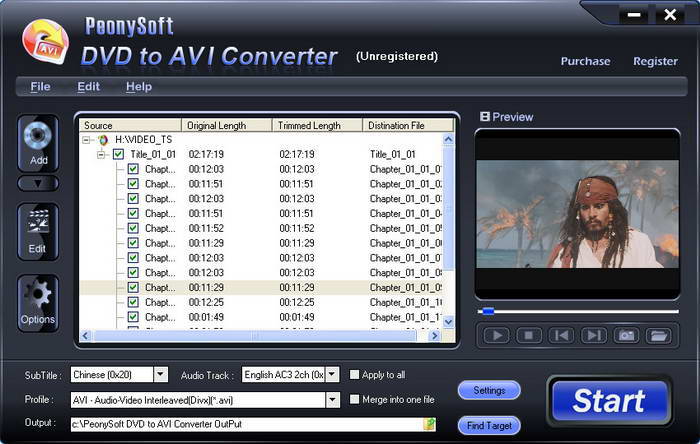Viewport: 700px width, 444px height.
Task: Click Original Length column header
Action: pos(227,125)
